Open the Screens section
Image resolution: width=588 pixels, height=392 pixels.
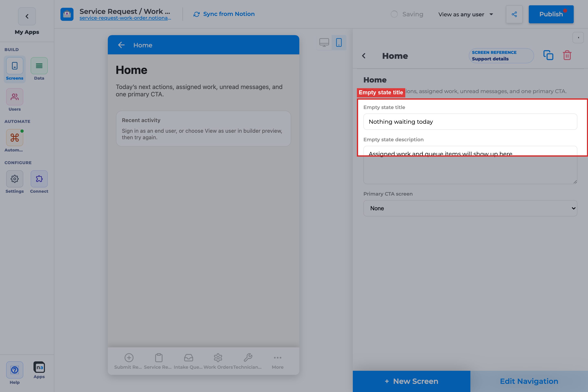(14, 69)
